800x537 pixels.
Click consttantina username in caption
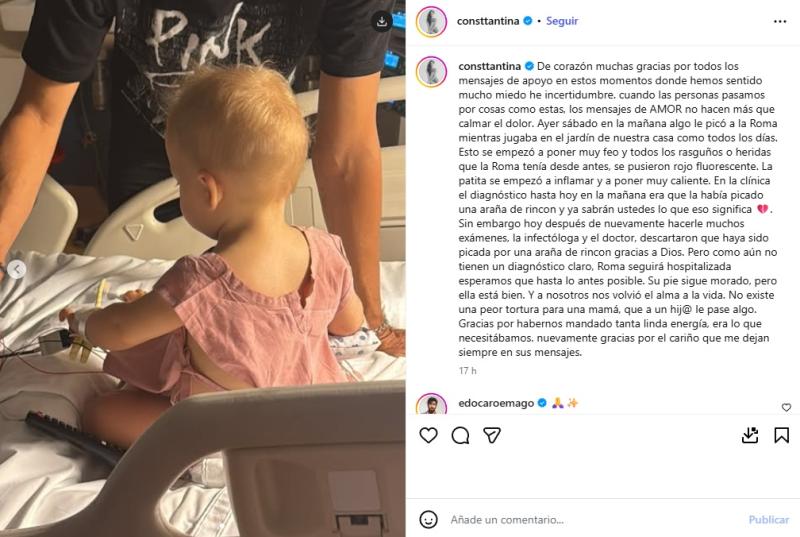point(489,66)
